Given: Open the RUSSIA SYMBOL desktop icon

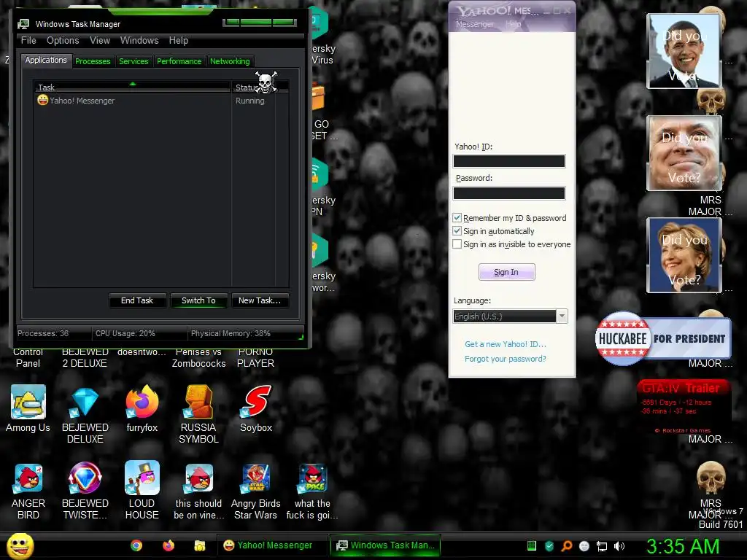Looking at the screenshot, I should [198, 414].
